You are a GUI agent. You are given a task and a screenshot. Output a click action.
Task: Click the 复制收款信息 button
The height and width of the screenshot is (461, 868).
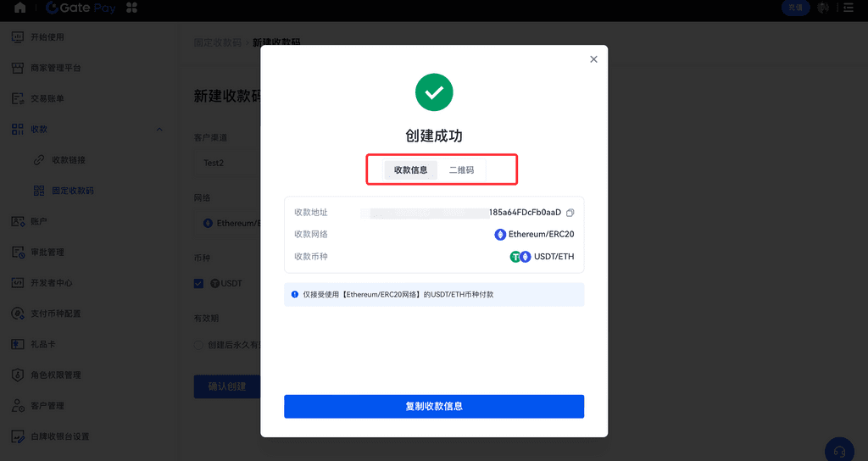434,406
